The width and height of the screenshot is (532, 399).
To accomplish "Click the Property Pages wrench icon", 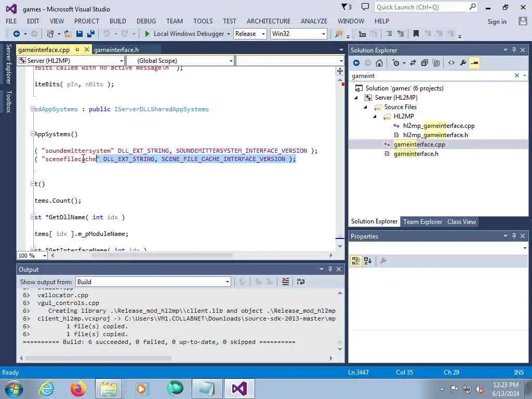I will pos(383,261).
